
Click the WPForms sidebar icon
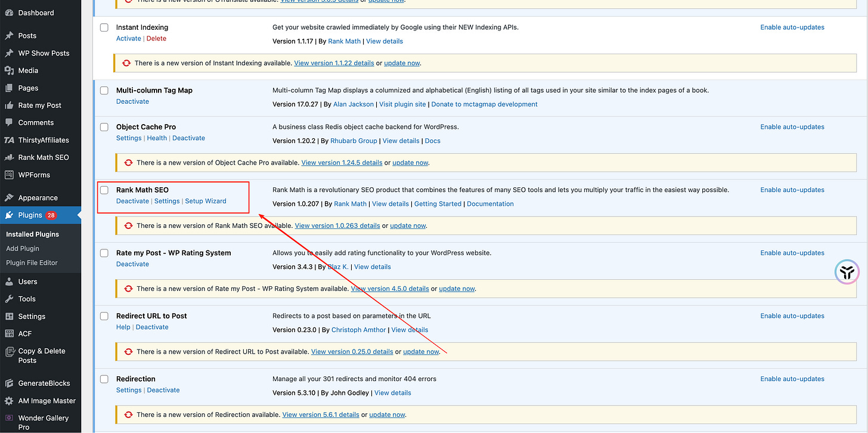[9, 175]
